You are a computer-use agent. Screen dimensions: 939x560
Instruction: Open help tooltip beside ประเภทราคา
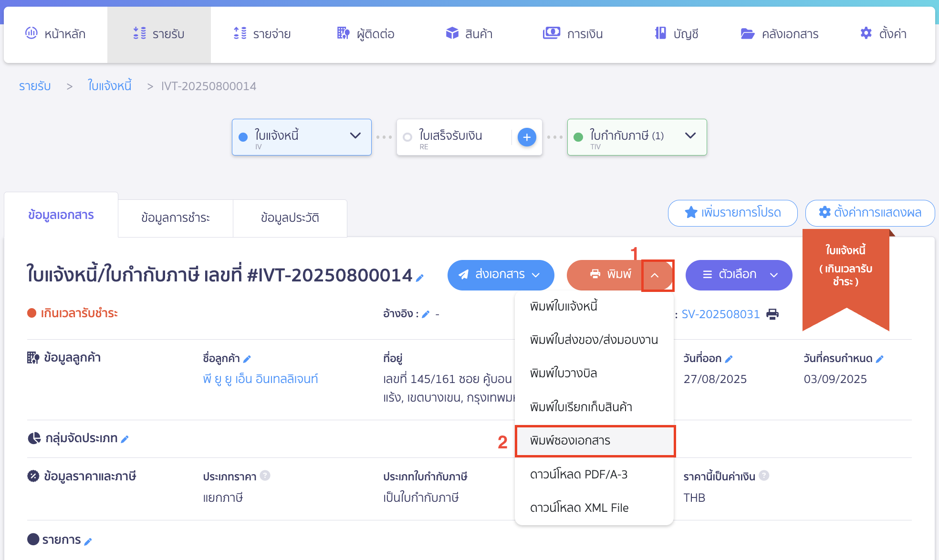point(266,476)
